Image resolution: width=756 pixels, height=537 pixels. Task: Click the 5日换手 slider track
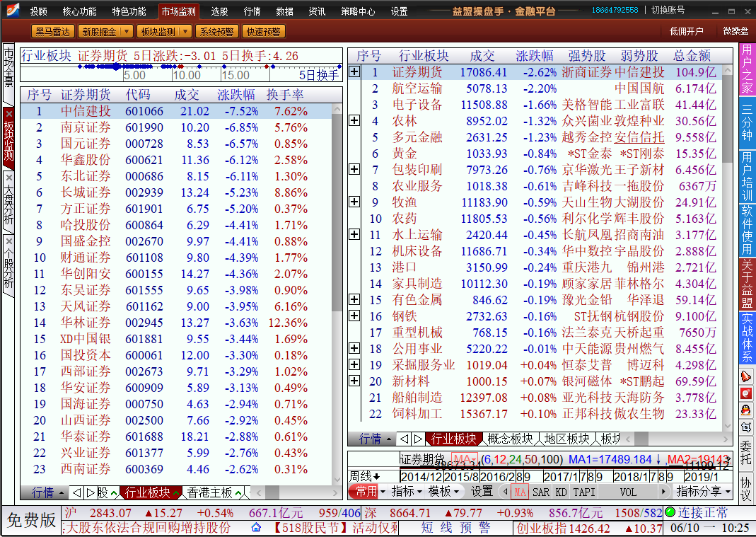pos(181,67)
